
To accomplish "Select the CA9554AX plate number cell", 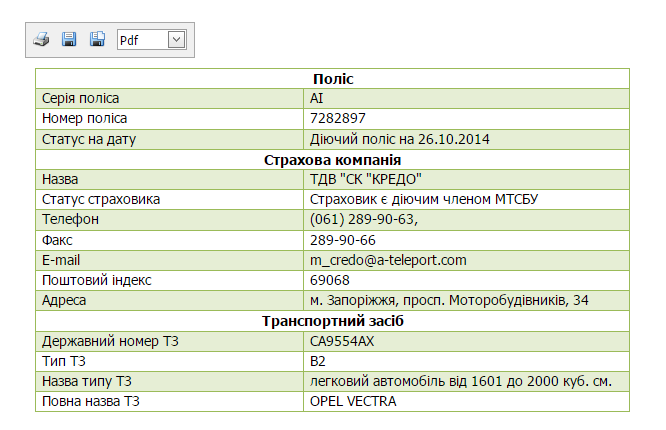I will (x=466, y=341).
